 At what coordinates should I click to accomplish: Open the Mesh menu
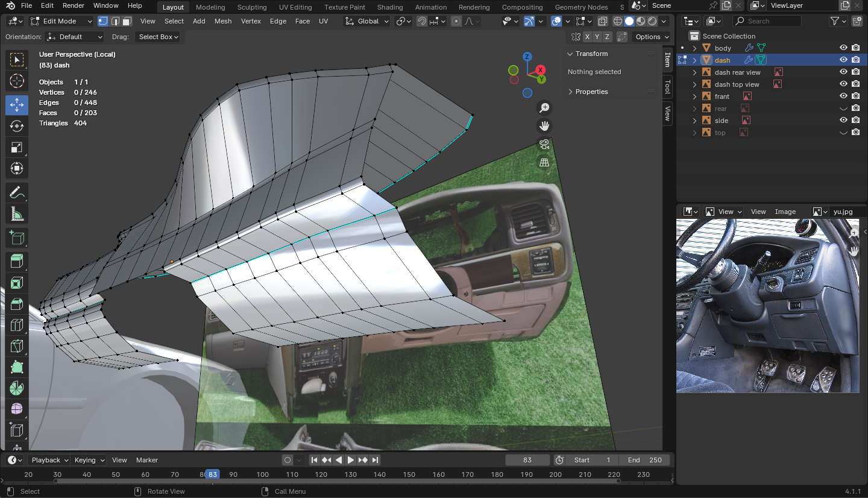(222, 21)
